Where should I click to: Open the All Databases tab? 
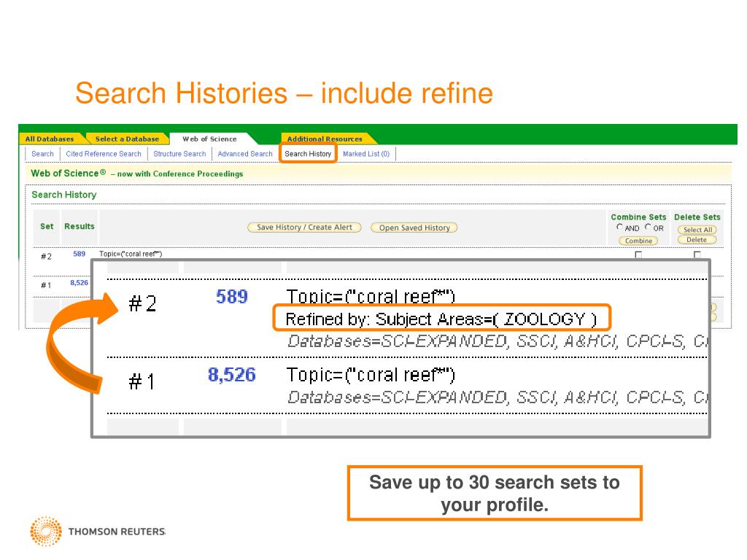[x=50, y=139]
